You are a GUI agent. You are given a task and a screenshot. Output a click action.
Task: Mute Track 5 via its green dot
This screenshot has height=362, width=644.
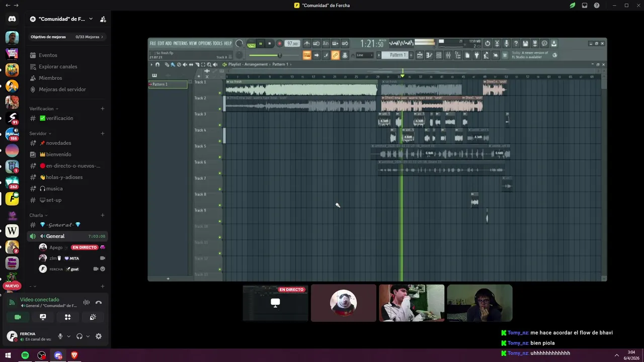pos(220,157)
